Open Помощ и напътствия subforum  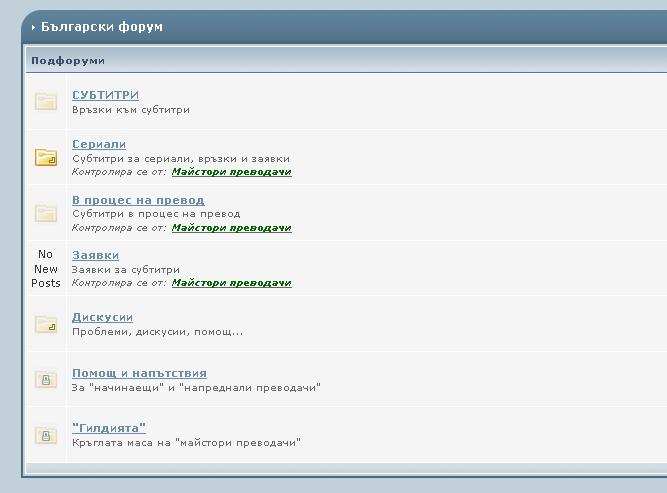pyautogui.click(x=139, y=373)
